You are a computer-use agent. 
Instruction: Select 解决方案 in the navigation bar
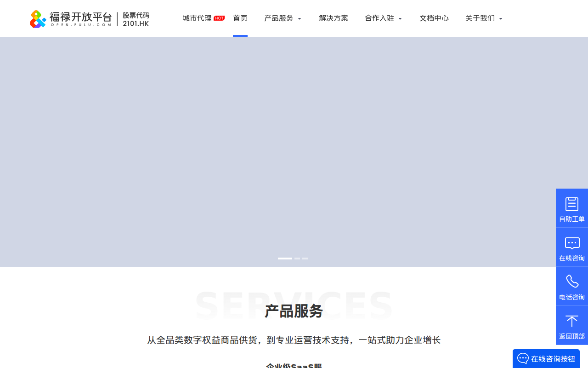point(334,18)
